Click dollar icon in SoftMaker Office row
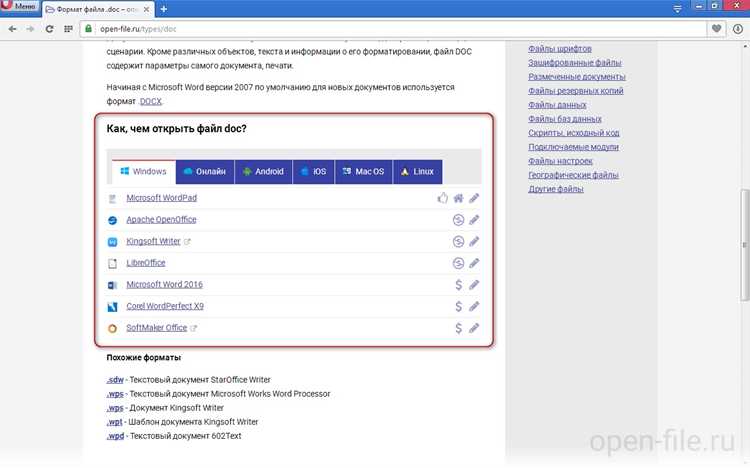This screenshot has height=468, width=750. click(x=459, y=328)
